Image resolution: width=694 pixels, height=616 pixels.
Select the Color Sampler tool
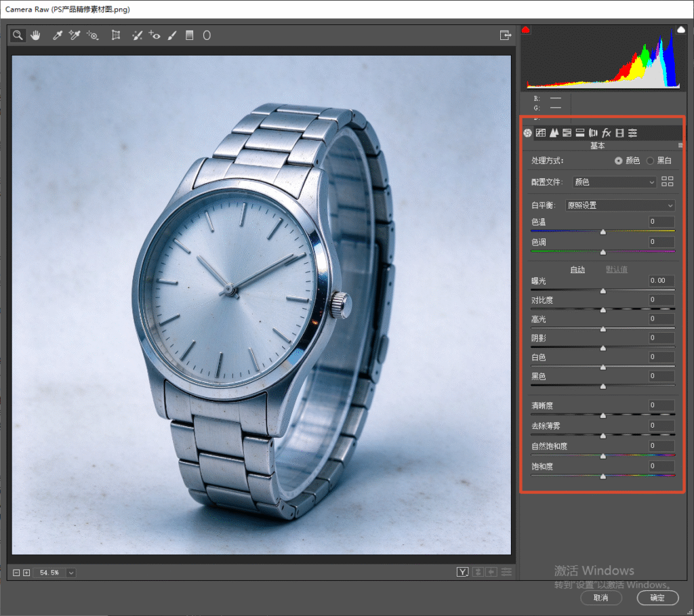[x=75, y=35]
